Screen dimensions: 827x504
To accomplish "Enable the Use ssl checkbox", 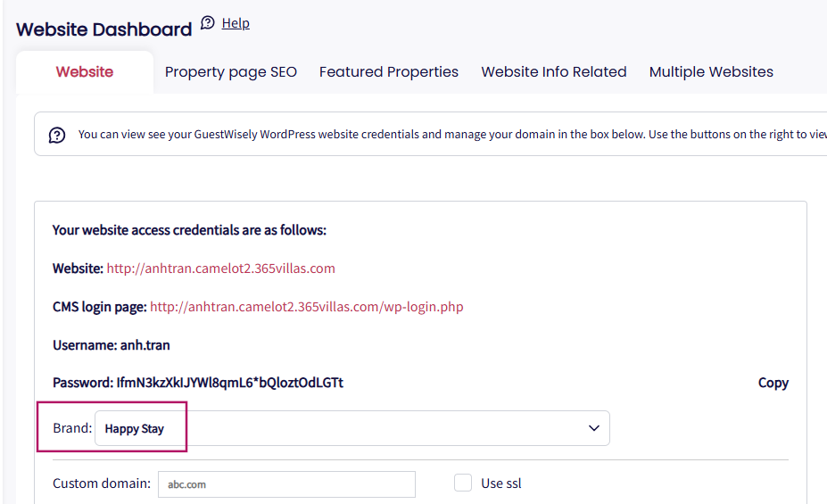I will click(x=463, y=483).
